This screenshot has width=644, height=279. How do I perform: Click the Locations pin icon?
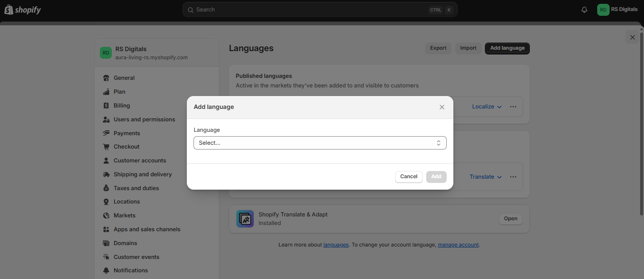(106, 202)
